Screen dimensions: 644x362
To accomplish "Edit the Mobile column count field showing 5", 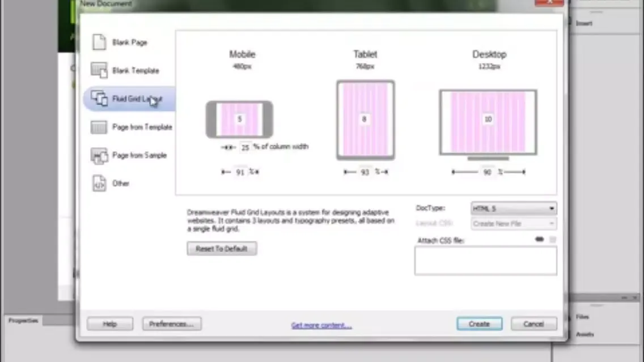I will 240,119.
